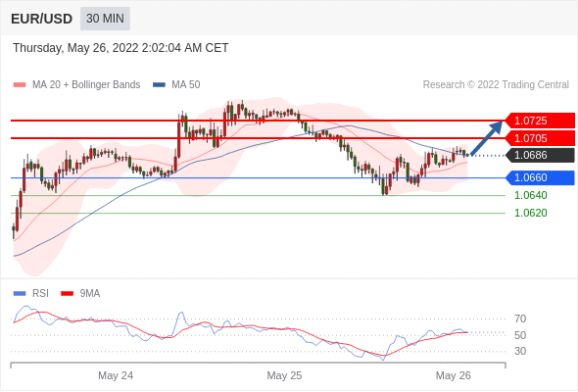This screenshot has width=578, height=392.
Task: Click the red 9MA legend swatch
Action: click(x=67, y=294)
